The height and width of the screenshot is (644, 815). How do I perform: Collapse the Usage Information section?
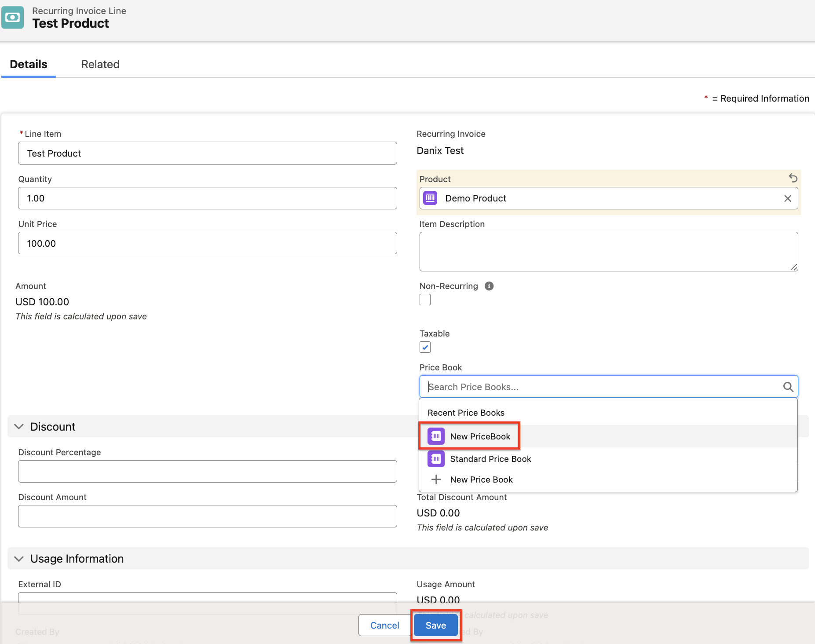coord(19,559)
